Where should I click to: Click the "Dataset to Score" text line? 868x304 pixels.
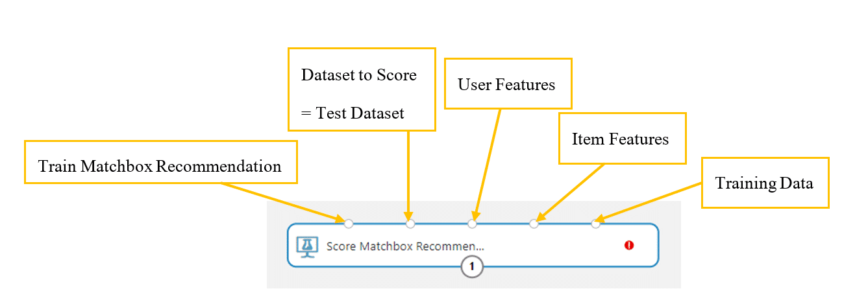point(358,75)
